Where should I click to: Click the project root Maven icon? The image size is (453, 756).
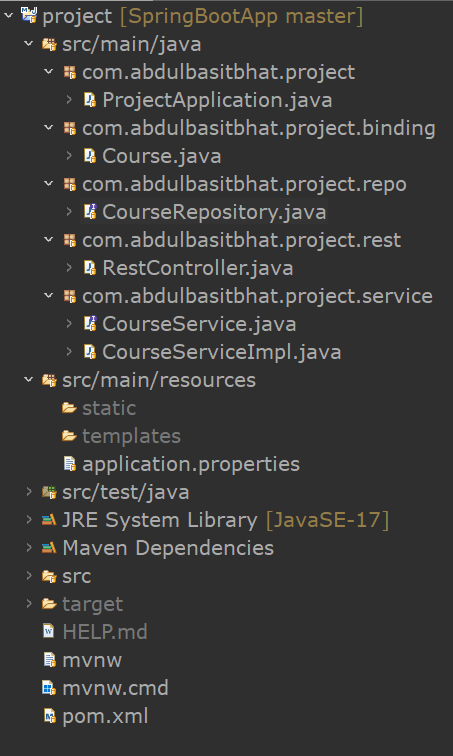coord(29,15)
